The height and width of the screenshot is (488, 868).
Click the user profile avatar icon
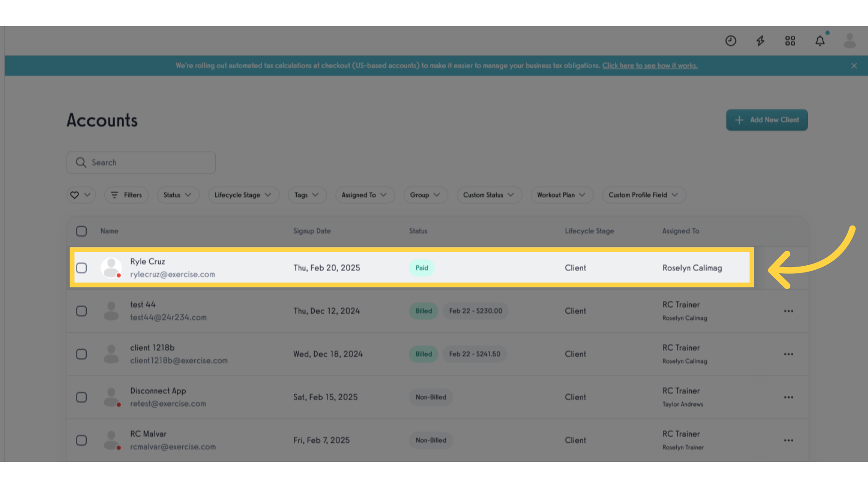tap(850, 41)
